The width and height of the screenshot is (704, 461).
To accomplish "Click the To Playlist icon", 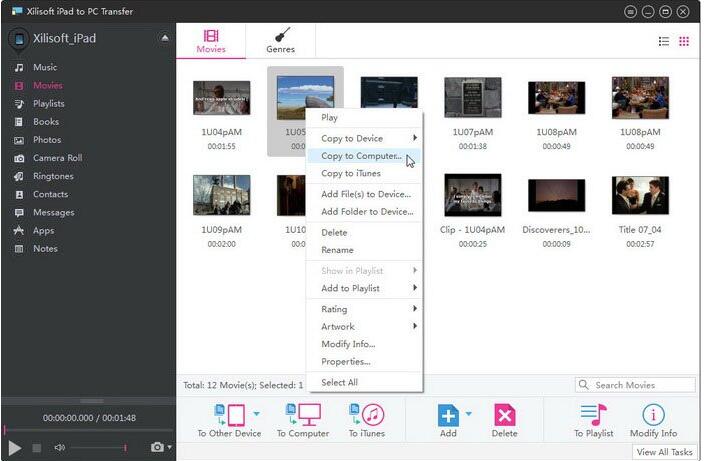I will click(x=594, y=415).
